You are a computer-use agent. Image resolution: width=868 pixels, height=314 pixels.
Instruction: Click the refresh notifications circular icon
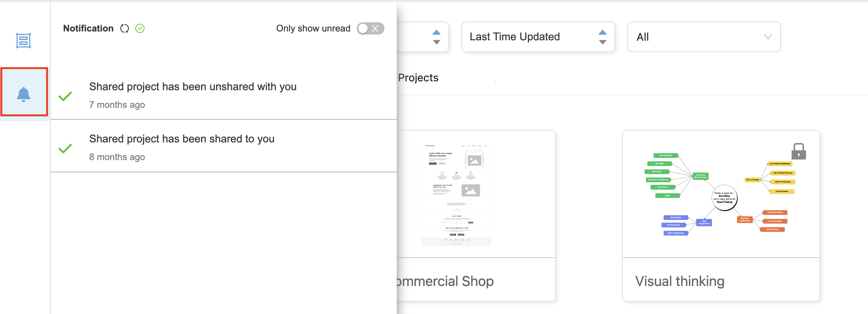pos(125,28)
